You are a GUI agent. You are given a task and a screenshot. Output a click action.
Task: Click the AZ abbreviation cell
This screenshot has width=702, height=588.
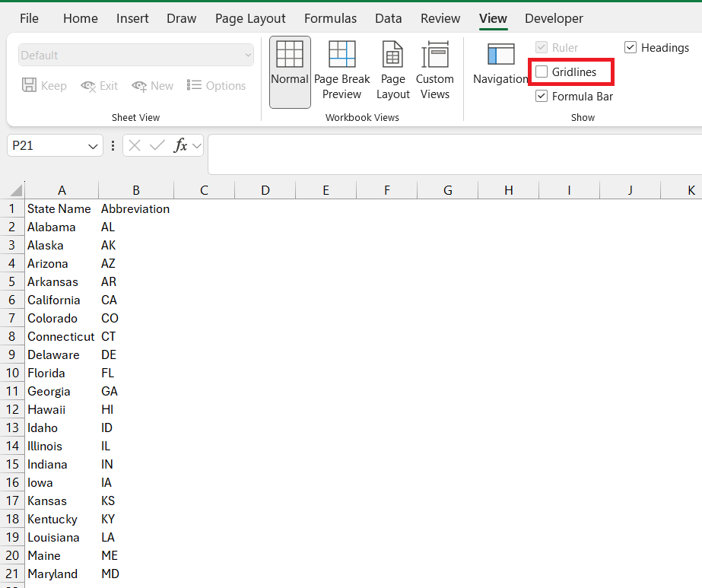(136, 263)
